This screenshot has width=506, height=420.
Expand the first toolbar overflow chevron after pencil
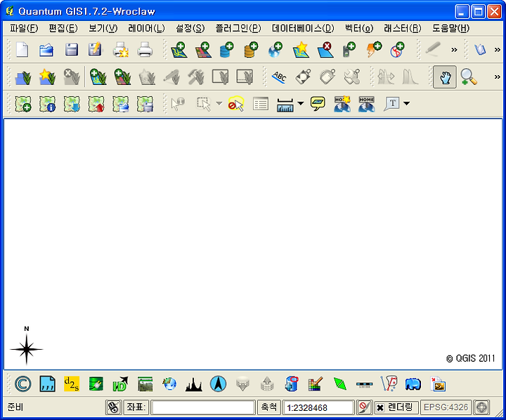coord(454,50)
